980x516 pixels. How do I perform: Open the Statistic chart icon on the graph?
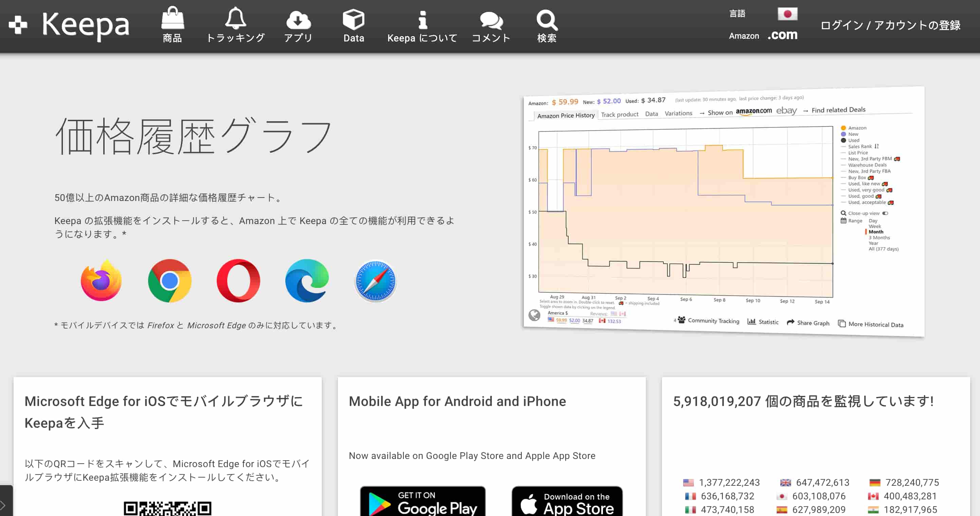(752, 322)
